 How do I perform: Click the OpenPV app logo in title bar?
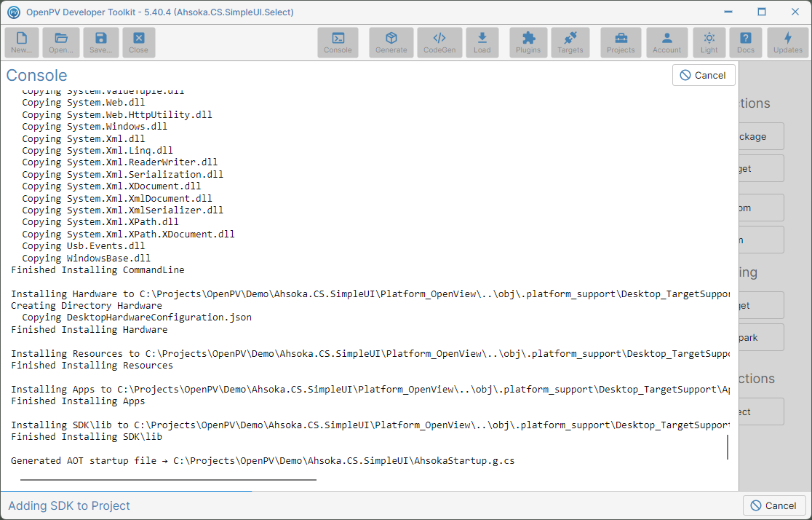point(14,12)
